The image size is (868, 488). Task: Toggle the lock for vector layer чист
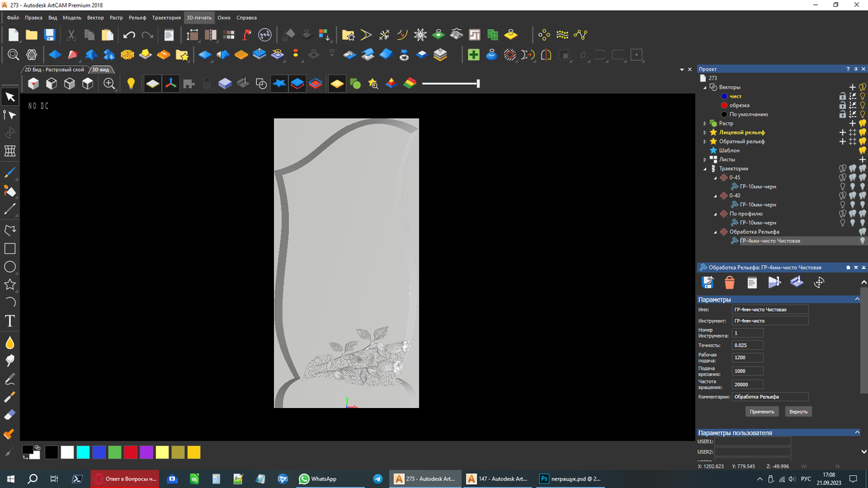843,96
